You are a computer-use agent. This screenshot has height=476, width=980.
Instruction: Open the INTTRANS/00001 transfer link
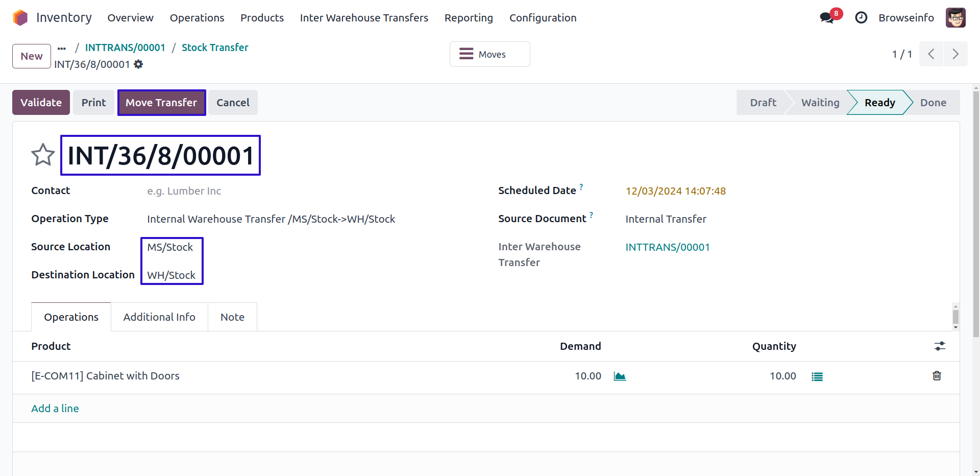tap(668, 247)
